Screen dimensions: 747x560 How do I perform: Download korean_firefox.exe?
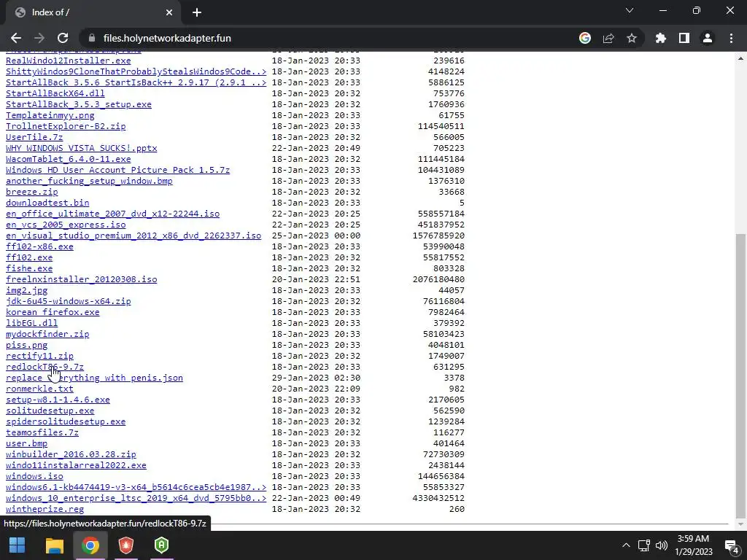53,312
